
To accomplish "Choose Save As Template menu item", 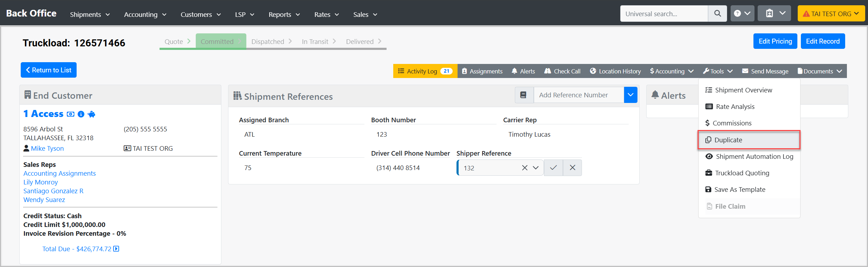I will (x=739, y=190).
